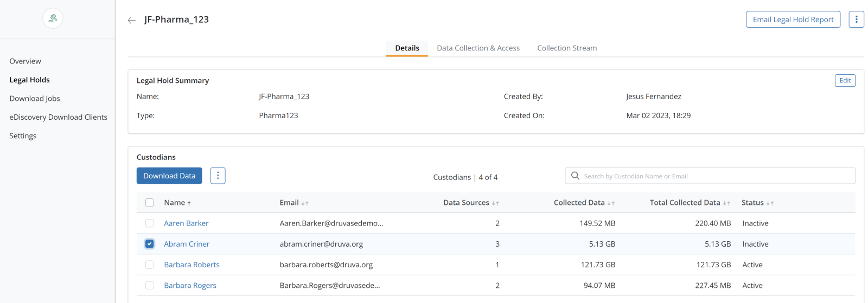Click the back arrow beside JF-Pharma_123
Viewport: 868px width, 303px height.
point(131,20)
